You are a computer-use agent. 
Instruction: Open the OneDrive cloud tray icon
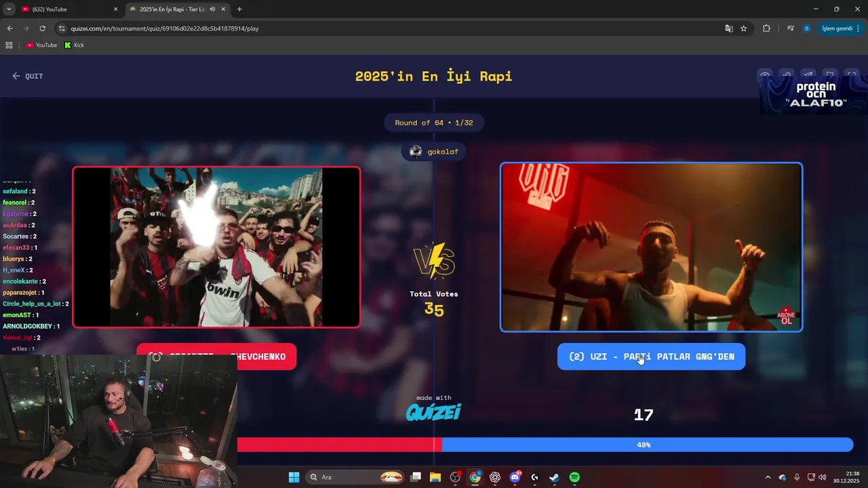click(783, 477)
